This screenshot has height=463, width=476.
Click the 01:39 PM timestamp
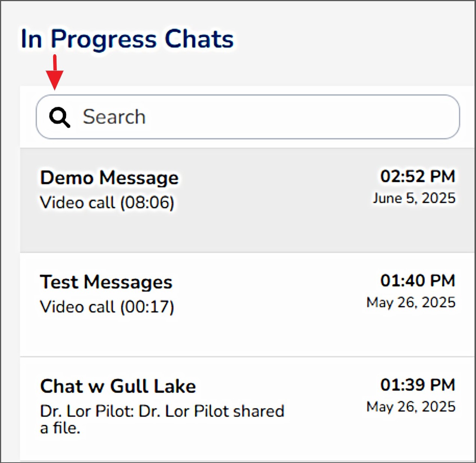[418, 385]
